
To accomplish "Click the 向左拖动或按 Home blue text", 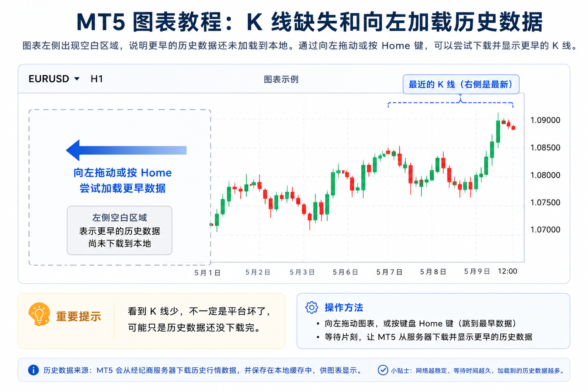I will (122, 173).
